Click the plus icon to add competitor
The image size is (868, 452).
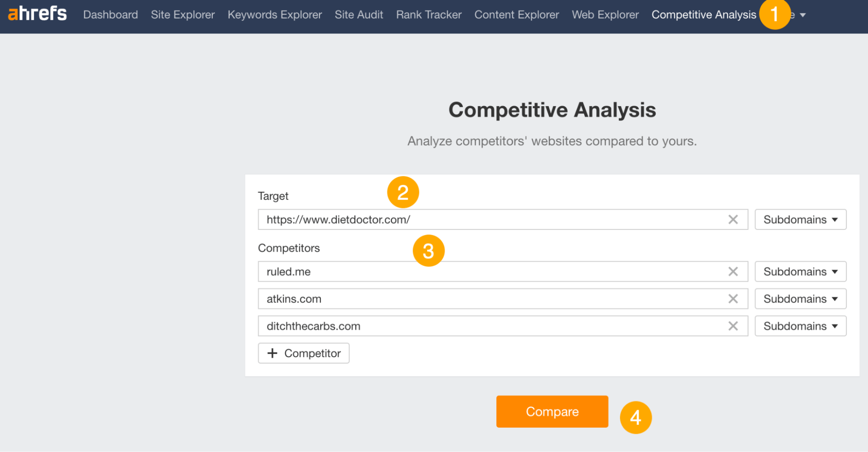click(x=272, y=353)
